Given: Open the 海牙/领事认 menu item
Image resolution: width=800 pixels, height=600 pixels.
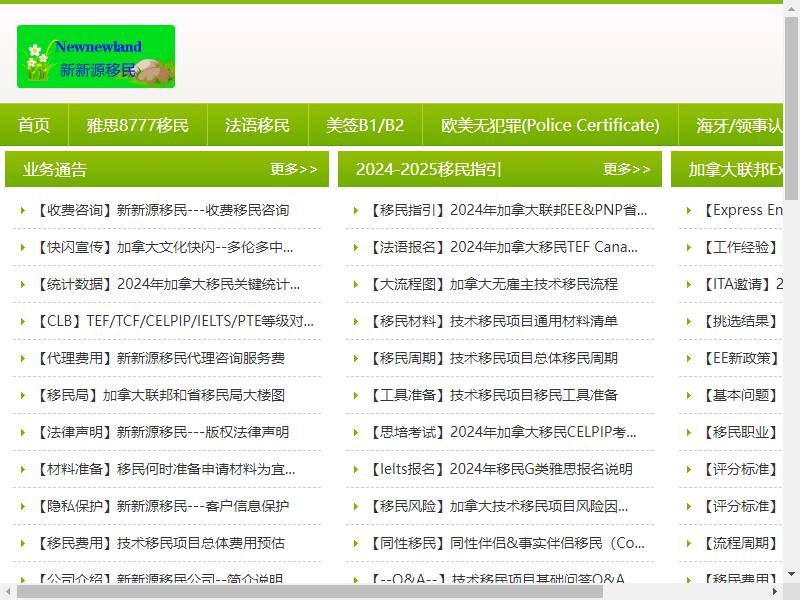Looking at the screenshot, I should point(739,125).
